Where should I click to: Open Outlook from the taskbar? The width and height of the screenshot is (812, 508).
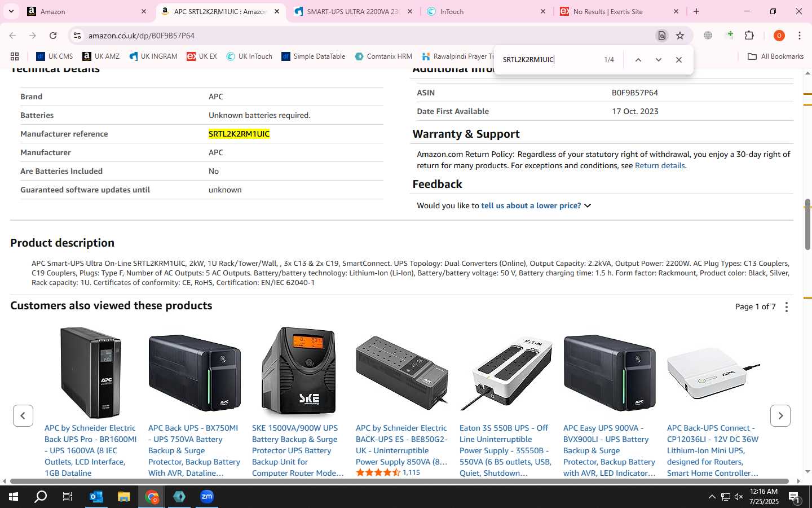pyautogui.click(x=96, y=497)
